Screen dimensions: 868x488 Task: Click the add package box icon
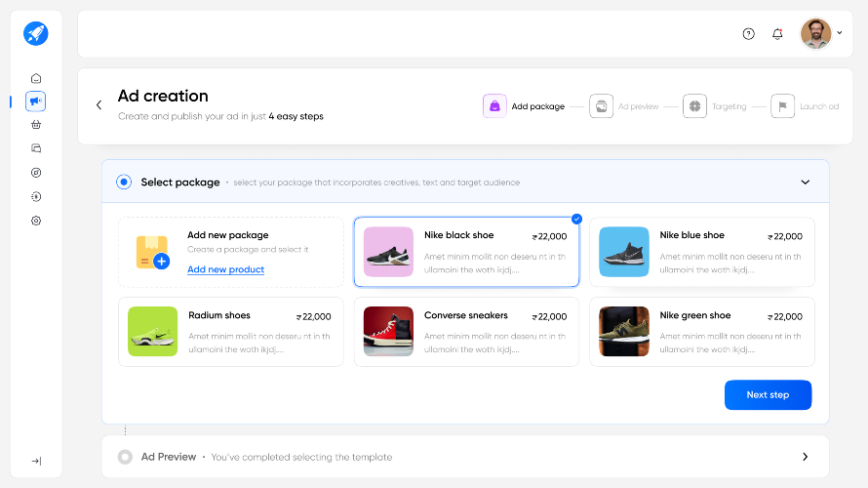pos(152,252)
